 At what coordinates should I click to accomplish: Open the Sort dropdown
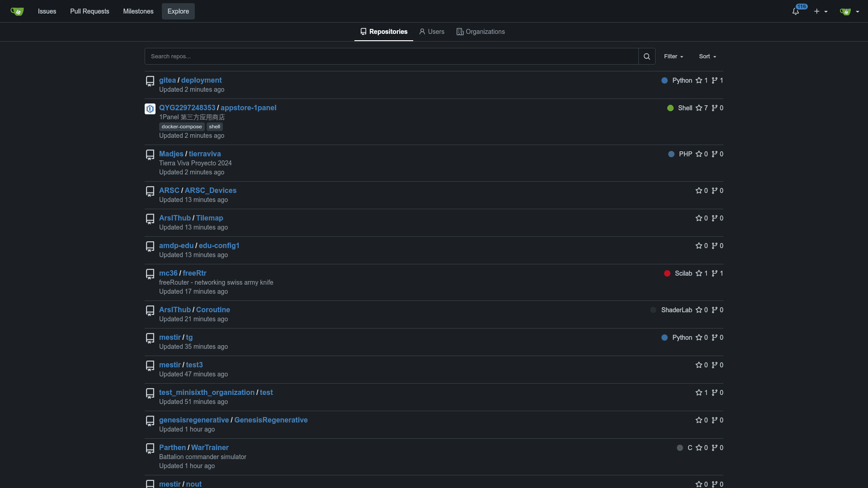pyautogui.click(x=708, y=56)
